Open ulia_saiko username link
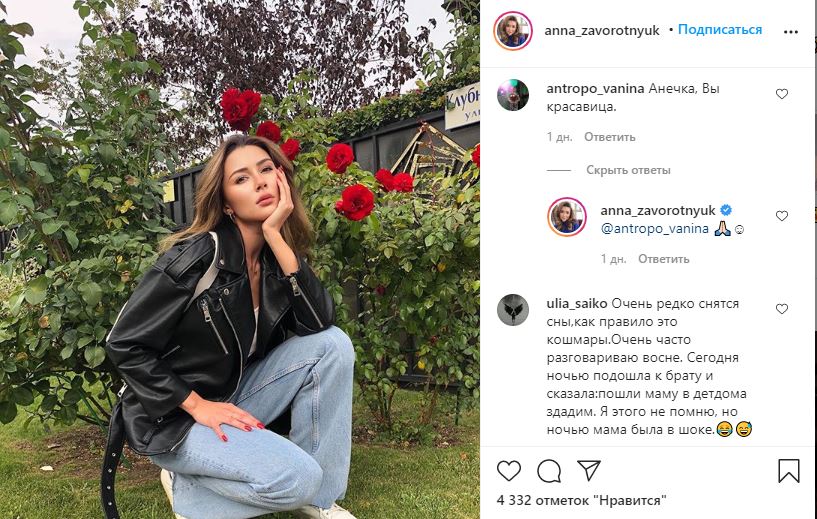 point(577,303)
